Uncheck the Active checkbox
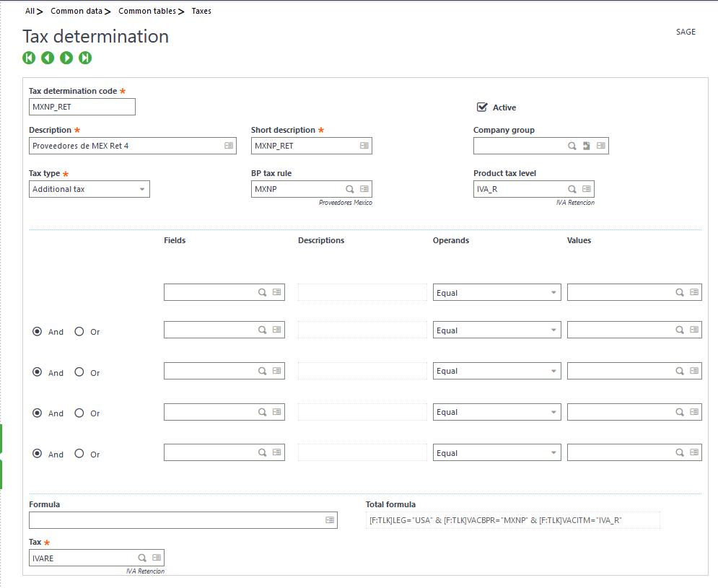The image size is (718, 588). (481, 107)
